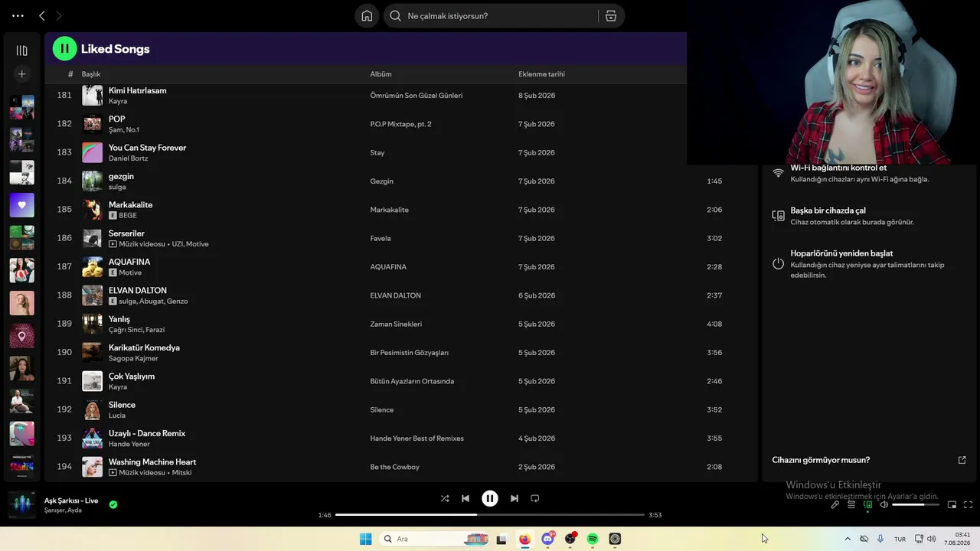Open the Browse icon in the search bar
Screen dimensions: 980x551
point(611,16)
